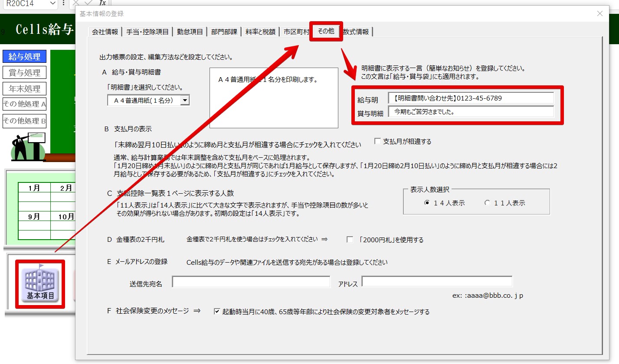Select the 2月 cell in month table
Image resolution: width=619 pixels, height=364 pixels.
point(63,188)
